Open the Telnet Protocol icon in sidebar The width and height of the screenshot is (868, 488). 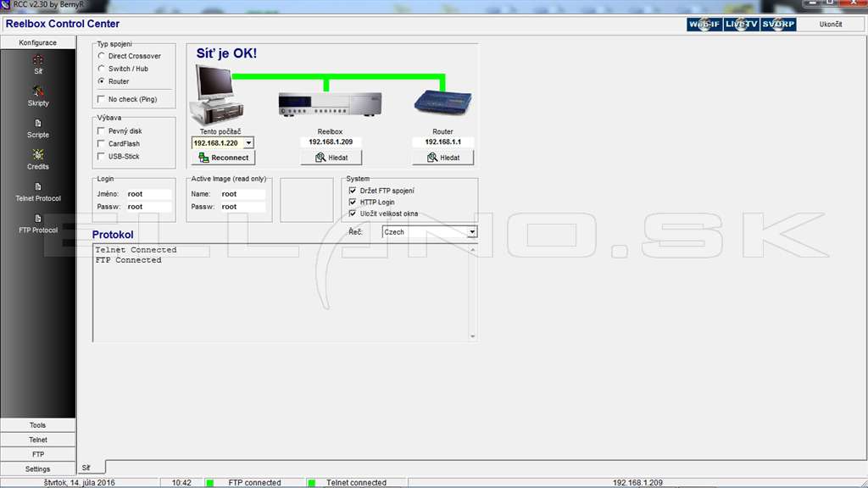point(37,186)
